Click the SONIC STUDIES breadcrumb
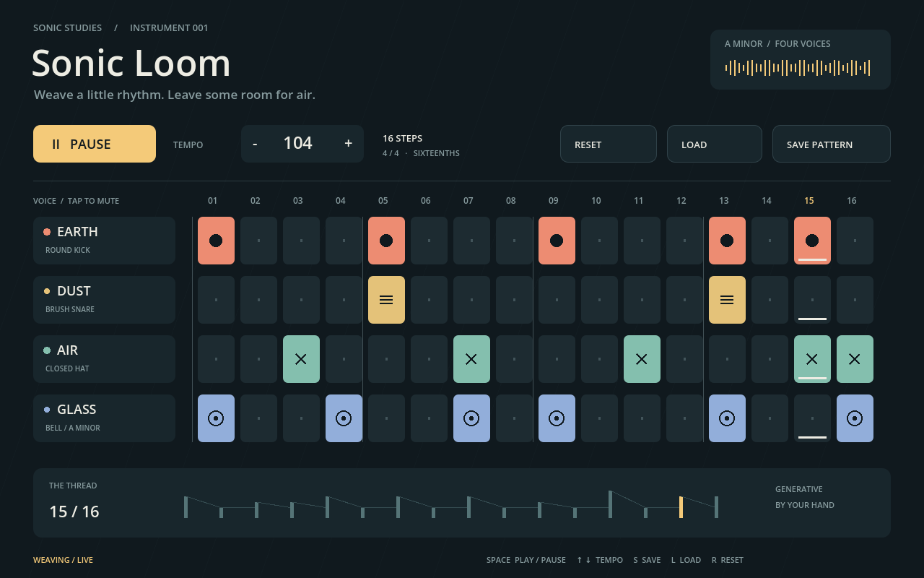The image size is (924, 578). (x=68, y=27)
